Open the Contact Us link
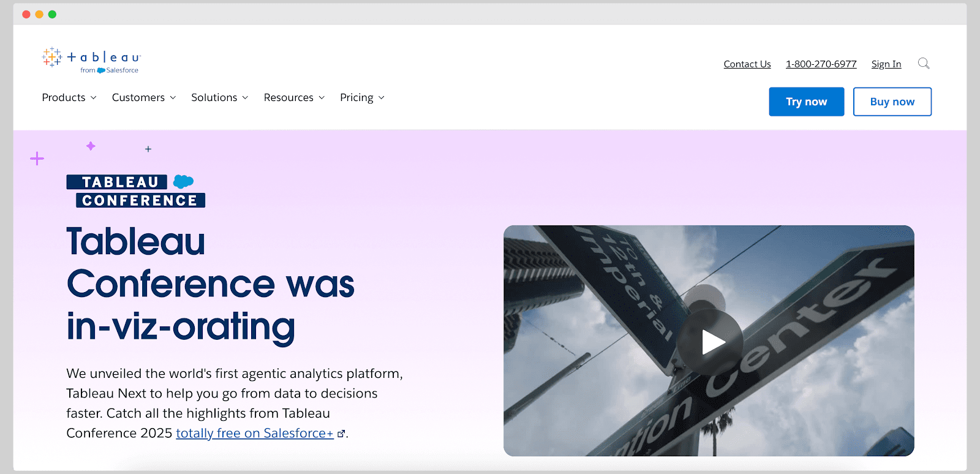The width and height of the screenshot is (980, 474). pos(747,64)
